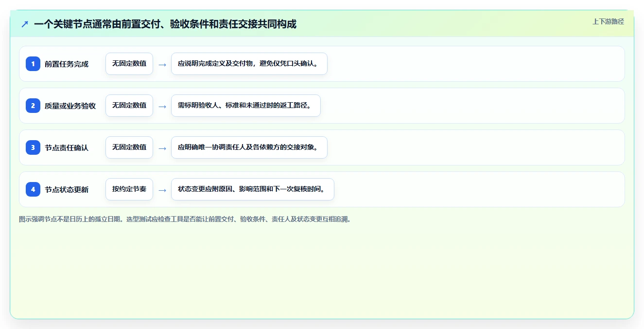Click the 上下游路径 label
The height and width of the screenshot is (329, 644).
click(608, 21)
